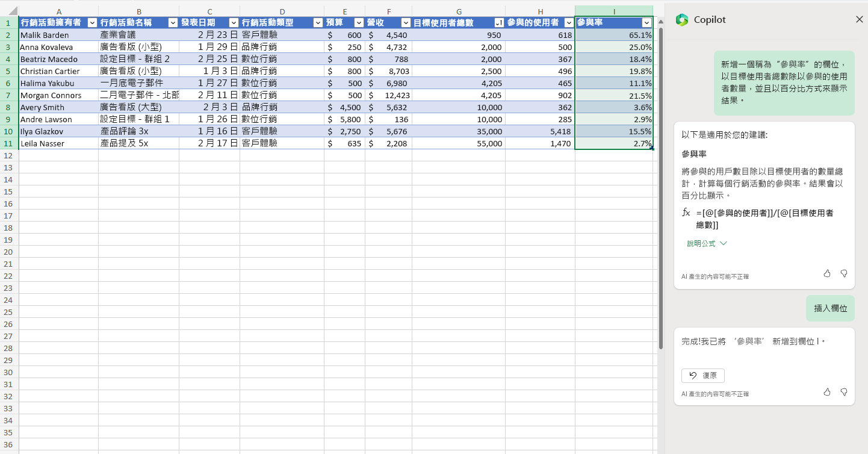The image size is (868, 454).
Task: Click the 插入欄位 chat message
Action: pyautogui.click(x=830, y=308)
